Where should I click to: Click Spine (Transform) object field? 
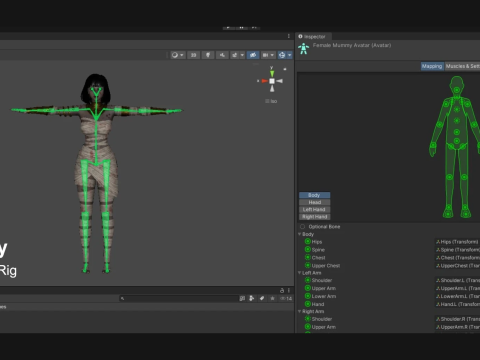pos(457,250)
